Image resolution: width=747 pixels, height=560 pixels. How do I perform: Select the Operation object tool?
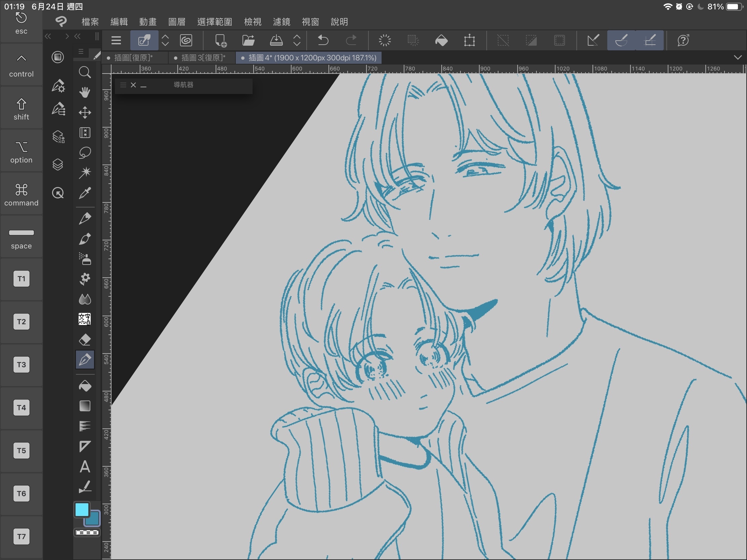(85, 133)
